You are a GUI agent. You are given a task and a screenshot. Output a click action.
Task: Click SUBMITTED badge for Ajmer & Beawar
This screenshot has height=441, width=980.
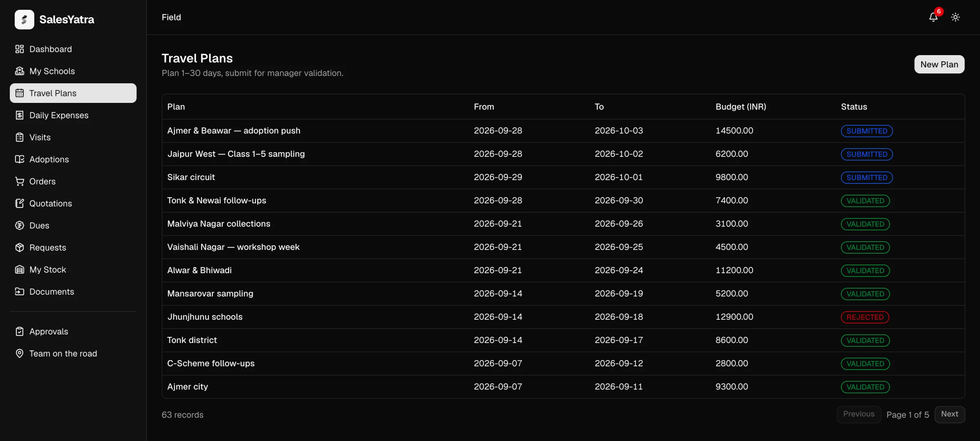click(866, 131)
